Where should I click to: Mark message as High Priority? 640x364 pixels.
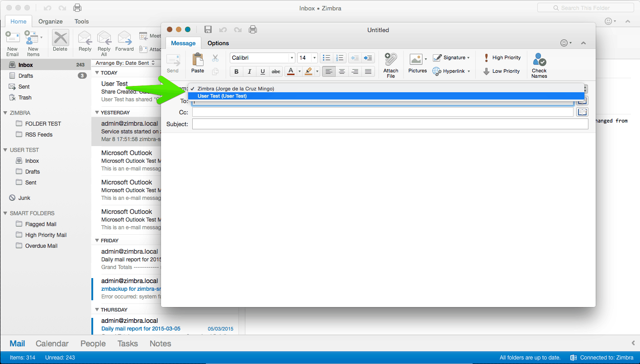point(502,57)
